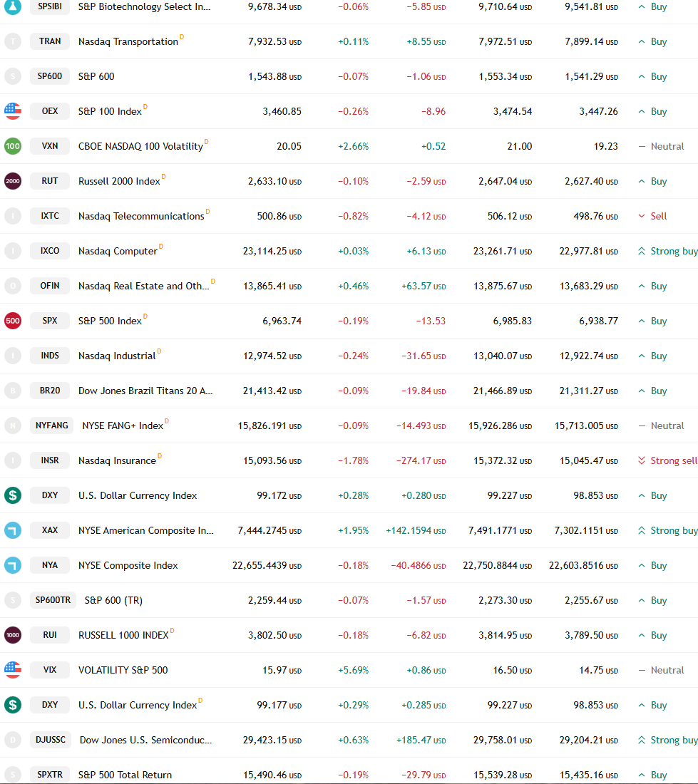Viewport: 698px width, 784px height.
Task: Click the NYFANG placeholder logo icon
Action: (x=13, y=425)
